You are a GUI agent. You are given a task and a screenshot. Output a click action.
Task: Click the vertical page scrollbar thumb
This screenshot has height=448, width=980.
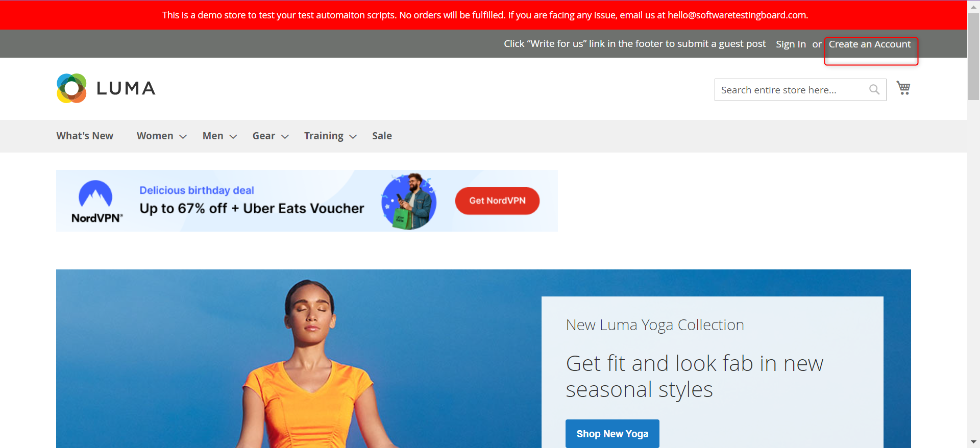(x=973, y=57)
